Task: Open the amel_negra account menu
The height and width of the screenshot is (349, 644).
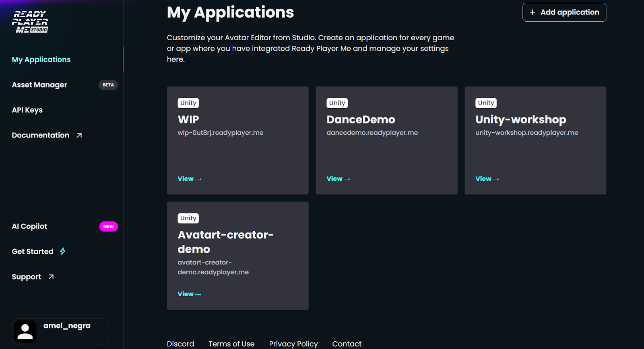Action: pos(60,331)
